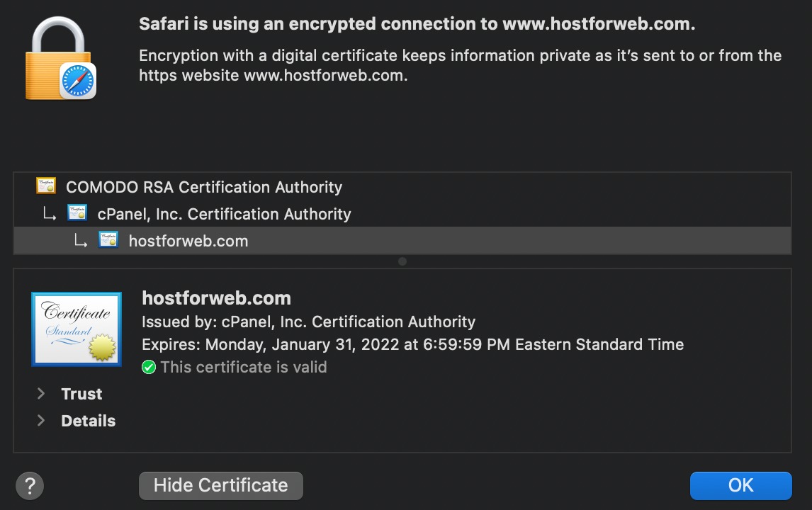
Task: Click the COMODO RSA root certificate icon
Action: 46,186
